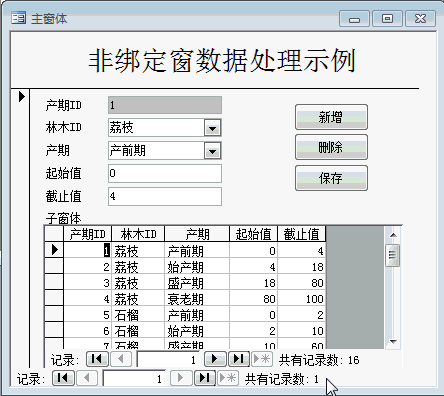The width and height of the screenshot is (444, 396).
Task: Select row selector for subform record 1
Action: 54,249
